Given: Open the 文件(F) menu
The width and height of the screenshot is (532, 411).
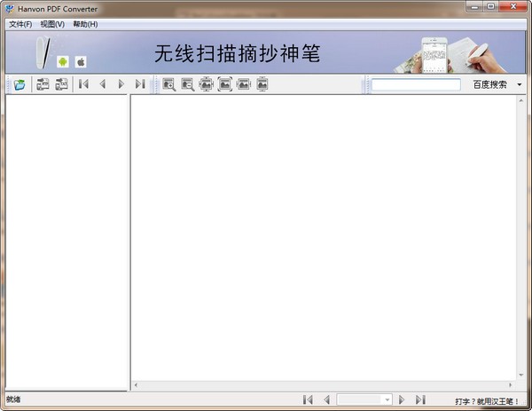Looking at the screenshot, I should tap(20, 24).
